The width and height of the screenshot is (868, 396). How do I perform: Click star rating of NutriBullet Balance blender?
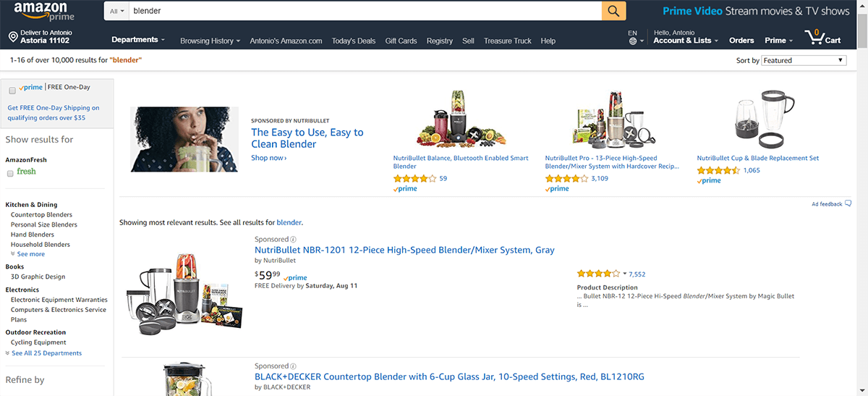[414, 178]
